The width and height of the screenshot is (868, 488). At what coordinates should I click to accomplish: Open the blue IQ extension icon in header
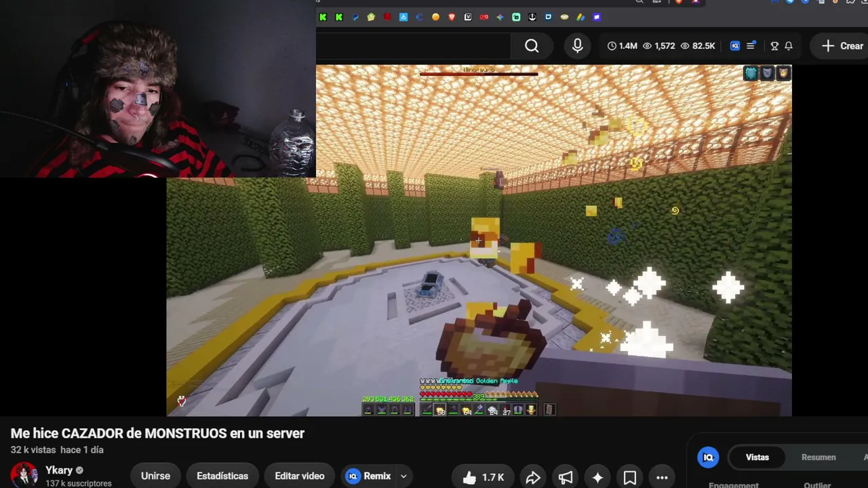[735, 46]
